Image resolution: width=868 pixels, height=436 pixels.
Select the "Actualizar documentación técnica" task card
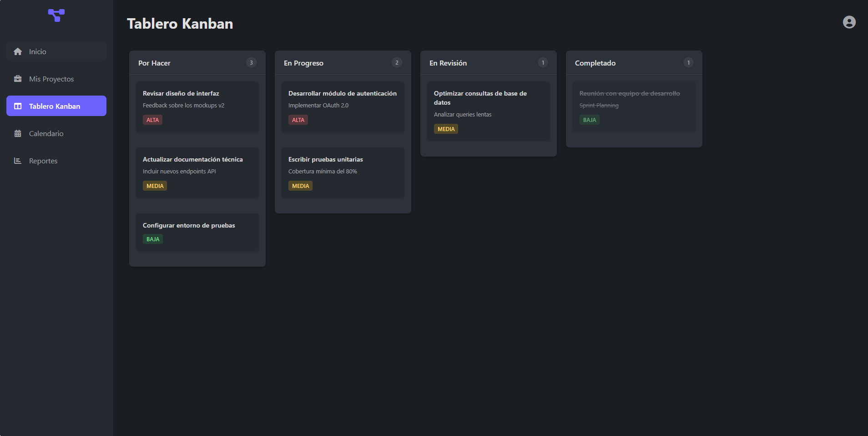pos(197,172)
